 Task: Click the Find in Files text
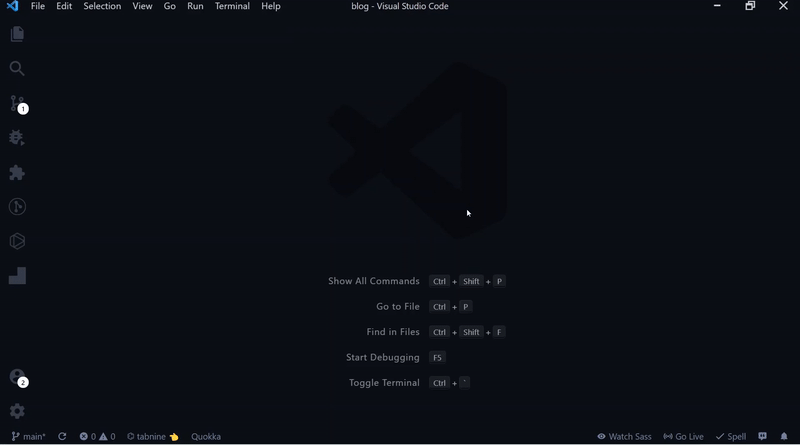click(393, 332)
